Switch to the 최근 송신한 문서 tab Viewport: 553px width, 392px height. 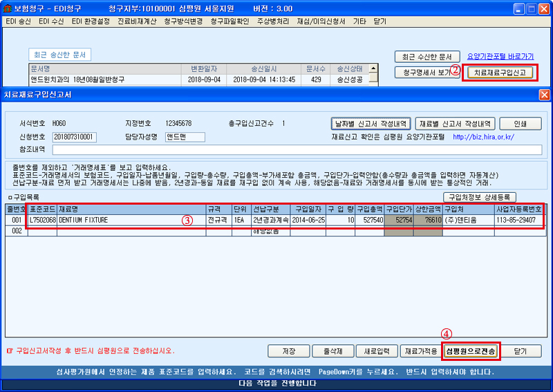pyautogui.click(x=59, y=55)
